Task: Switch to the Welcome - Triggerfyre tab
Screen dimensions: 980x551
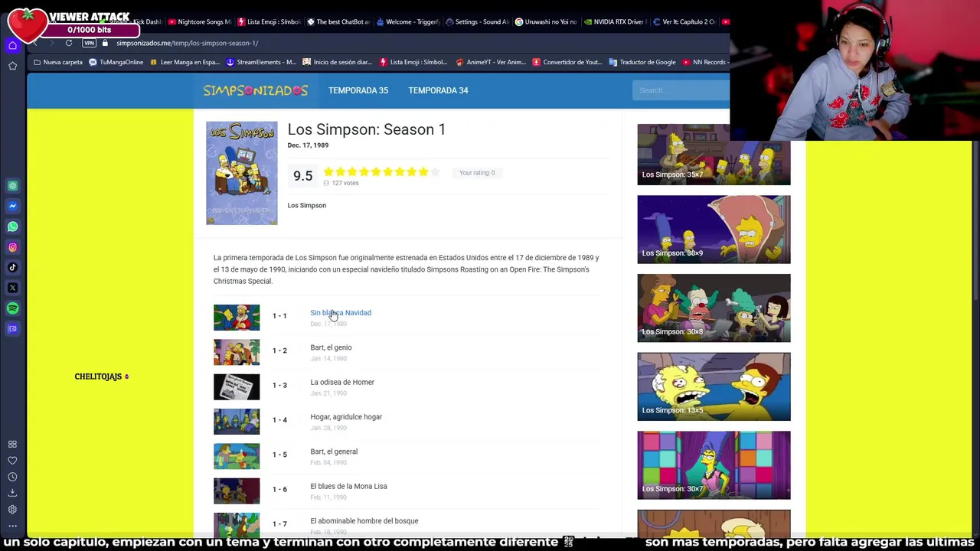Action: click(x=408, y=21)
